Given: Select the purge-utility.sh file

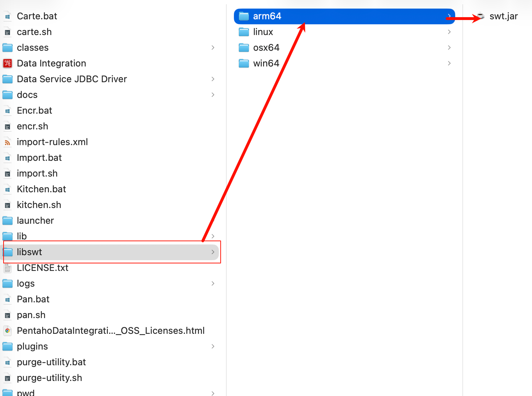Looking at the screenshot, I should (x=49, y=378).
